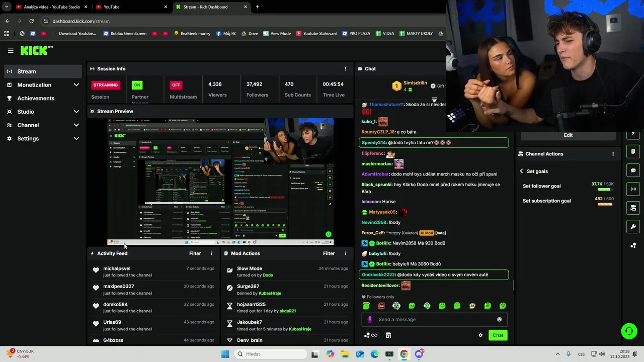Image resolution: width=644 pixels, height=362 pixels.
Task: Show hidden system tray icons
Action: pos(557,354)
